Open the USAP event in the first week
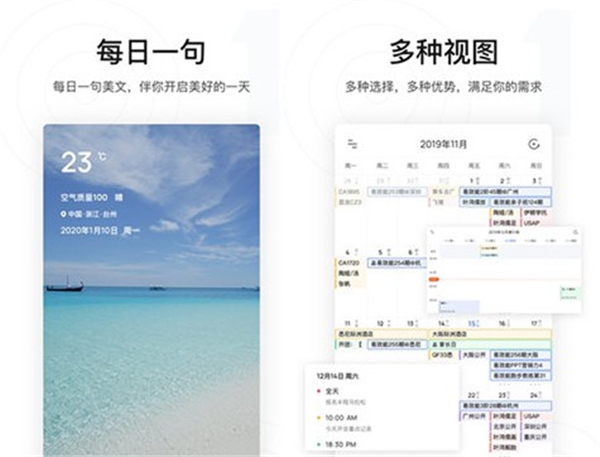Viewport: 600px width, 457px height. 535,223
